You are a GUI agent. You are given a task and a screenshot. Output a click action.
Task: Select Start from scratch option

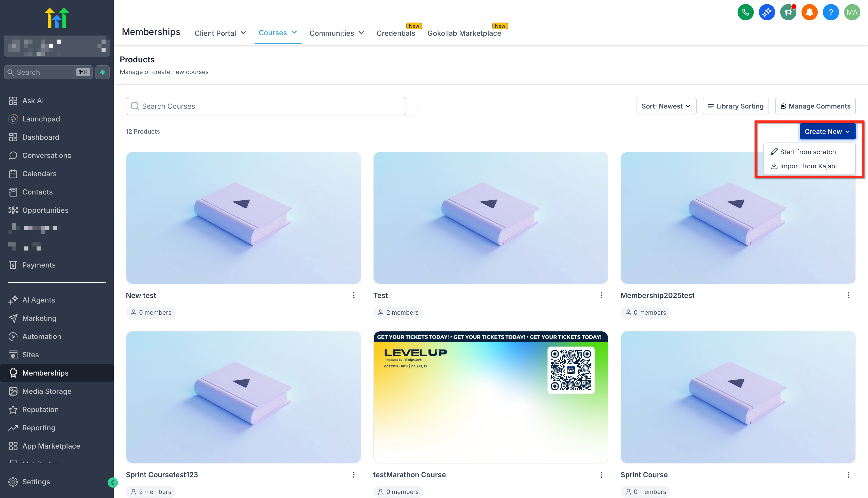pyautogui.click(x=807, y=152)
